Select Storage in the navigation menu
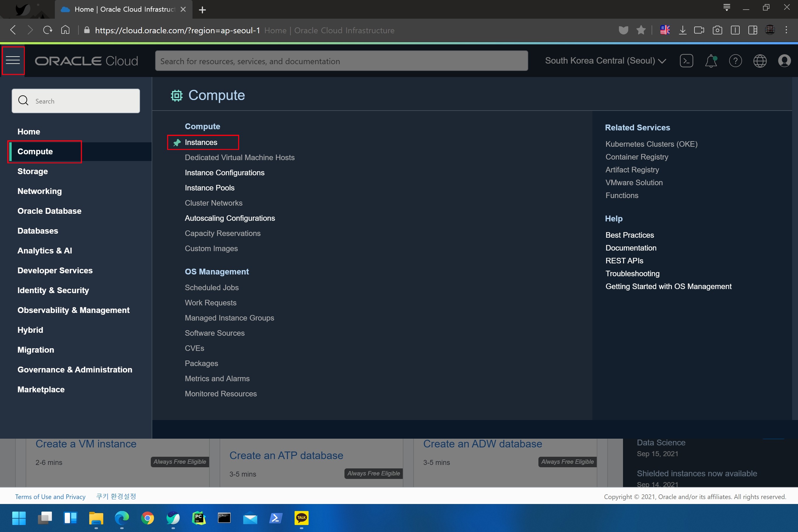This screenshot has height=532, width=798. coord(33,171)
